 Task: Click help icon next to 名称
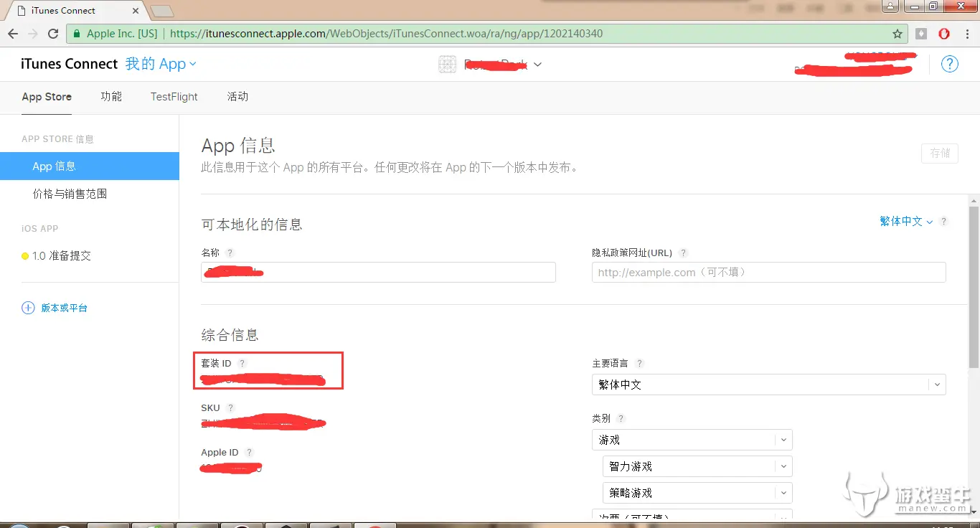point(230,253)
